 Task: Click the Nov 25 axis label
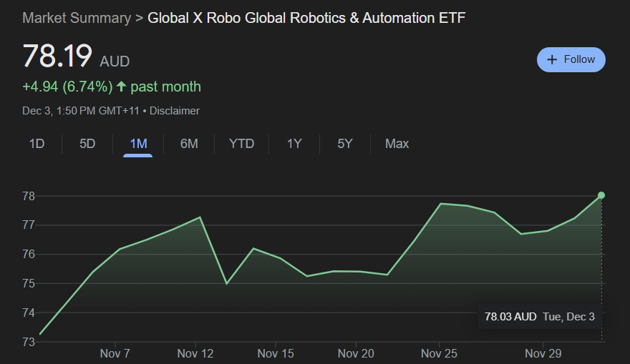(439, 353)
